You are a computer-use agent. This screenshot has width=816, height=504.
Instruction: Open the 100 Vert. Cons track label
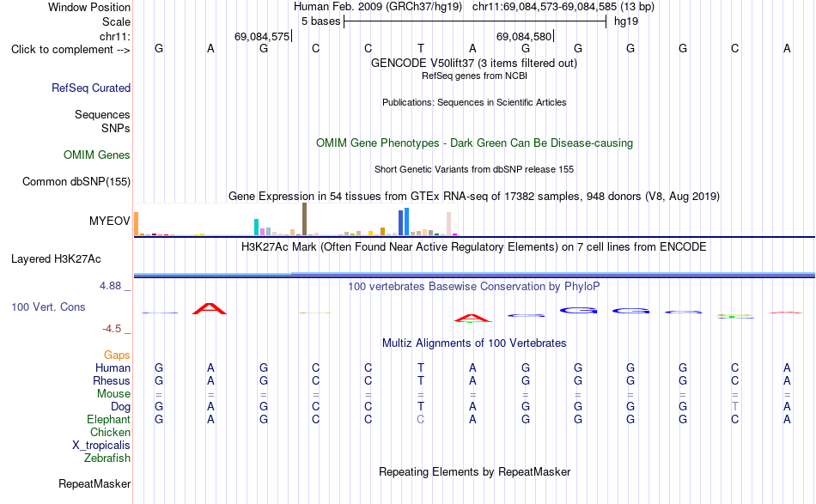[x=48, y=307]
